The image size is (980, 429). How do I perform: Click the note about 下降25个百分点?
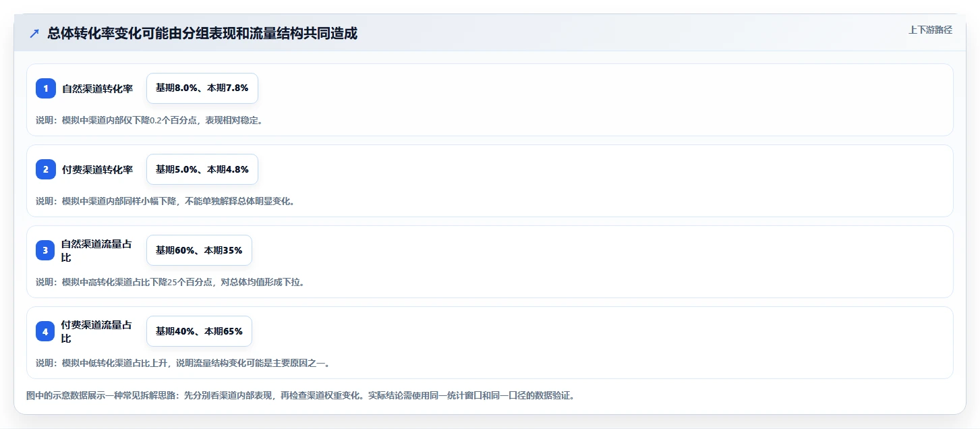[170, 282]
